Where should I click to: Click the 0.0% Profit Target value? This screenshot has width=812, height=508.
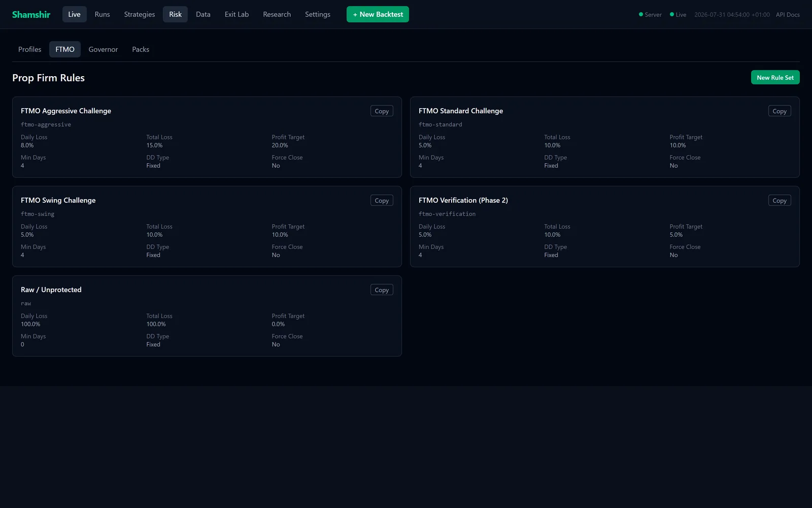[x=279, y=324]
